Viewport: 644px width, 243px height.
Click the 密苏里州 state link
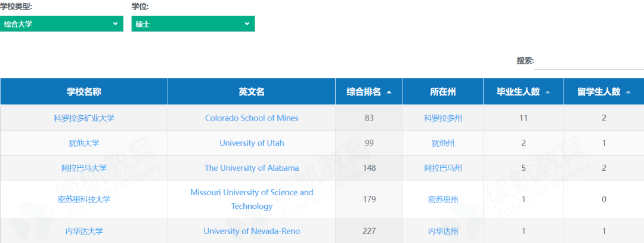pyautogui.click(x=443, y=199)
